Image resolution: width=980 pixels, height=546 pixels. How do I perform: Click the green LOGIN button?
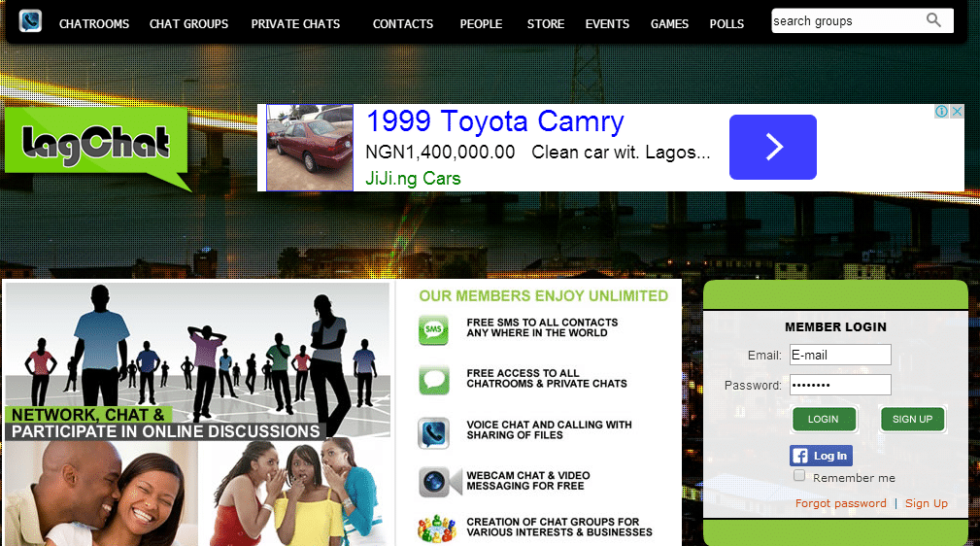tap(823, 419)
